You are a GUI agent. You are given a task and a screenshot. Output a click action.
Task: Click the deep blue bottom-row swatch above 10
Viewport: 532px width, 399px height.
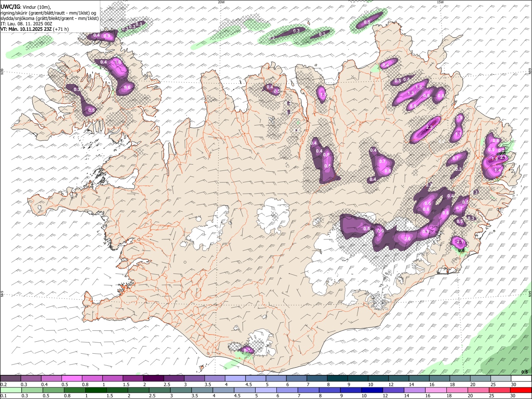372,390
